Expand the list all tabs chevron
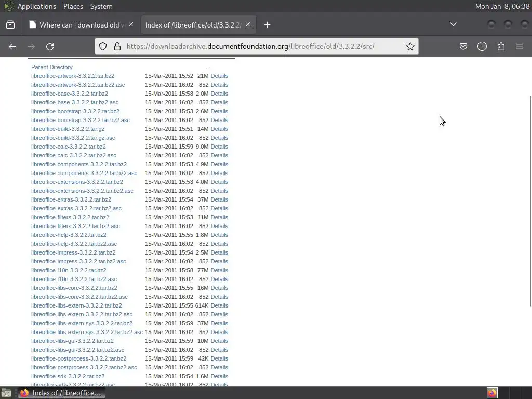The width and height of the screenshot is (532, 399). point(453,24)
